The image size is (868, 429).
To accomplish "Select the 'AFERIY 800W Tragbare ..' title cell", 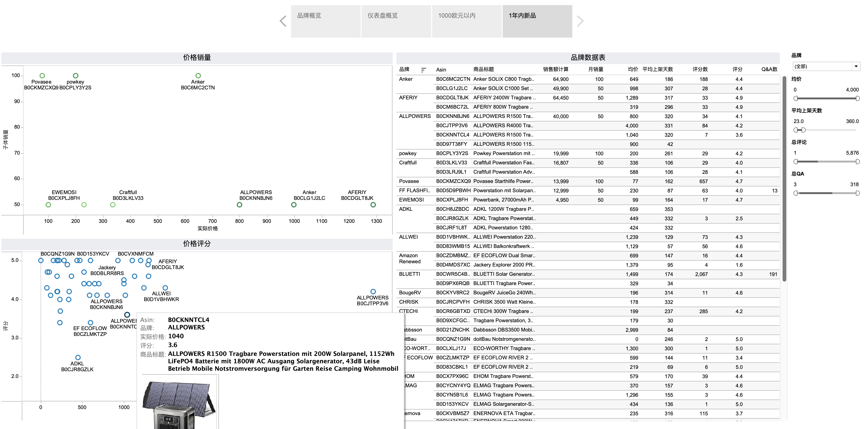I will point(503,107).
